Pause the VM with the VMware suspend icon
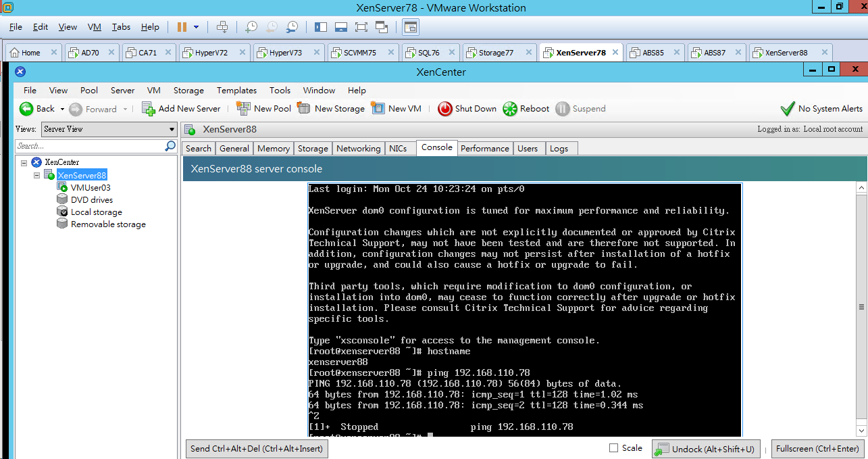 pyautogui.click(x=182, y=27)
